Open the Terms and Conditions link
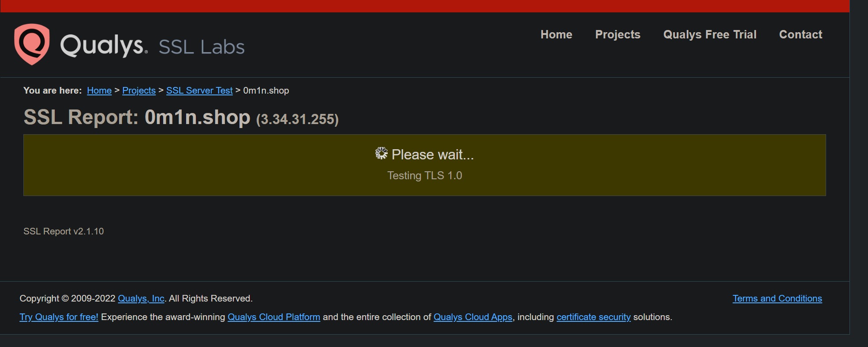Viewport: 868px width, 347px height. (777, 299)
